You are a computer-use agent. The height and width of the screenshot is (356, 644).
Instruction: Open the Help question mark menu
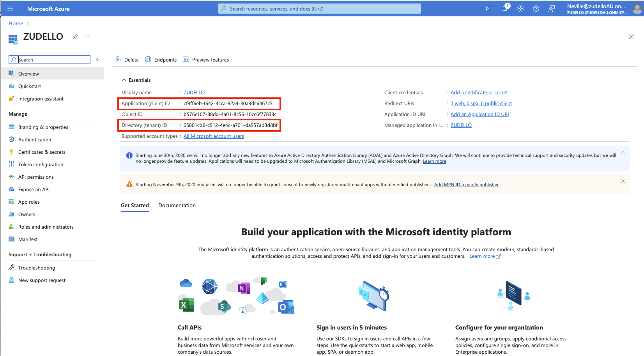coord(536,9)
